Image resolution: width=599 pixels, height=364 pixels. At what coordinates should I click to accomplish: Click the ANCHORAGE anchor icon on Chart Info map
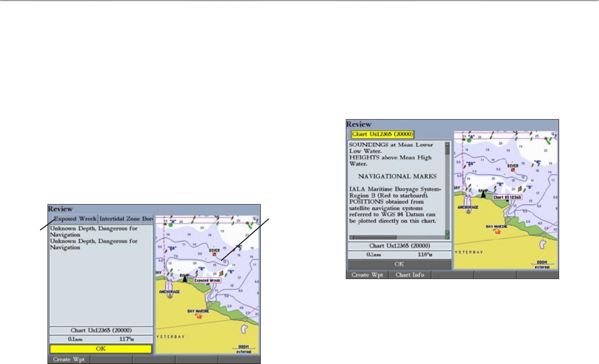click(x=468, y=212)
